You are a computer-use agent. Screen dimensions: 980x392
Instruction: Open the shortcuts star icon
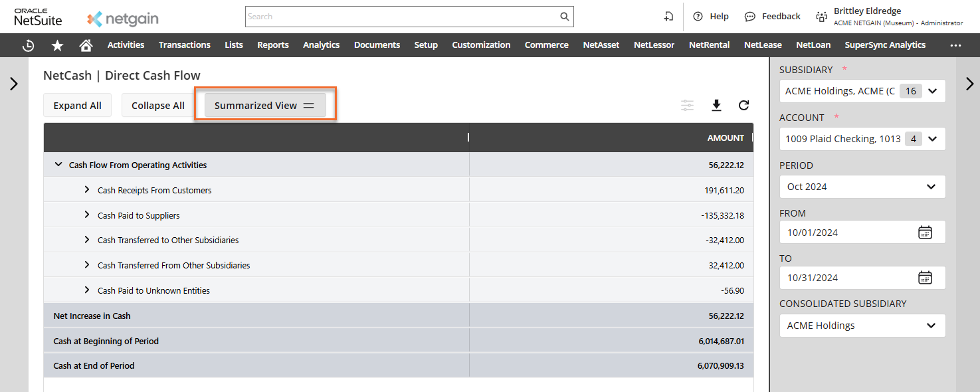(58, 45)
